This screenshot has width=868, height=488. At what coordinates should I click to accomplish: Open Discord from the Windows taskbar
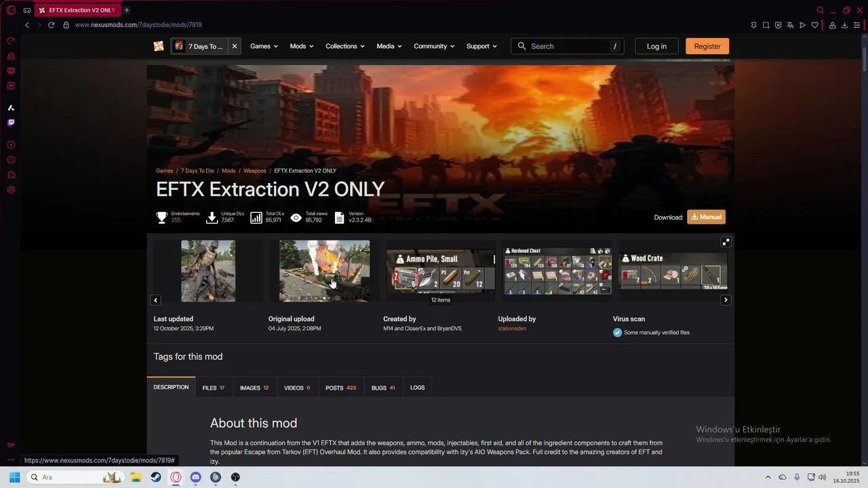195,477
